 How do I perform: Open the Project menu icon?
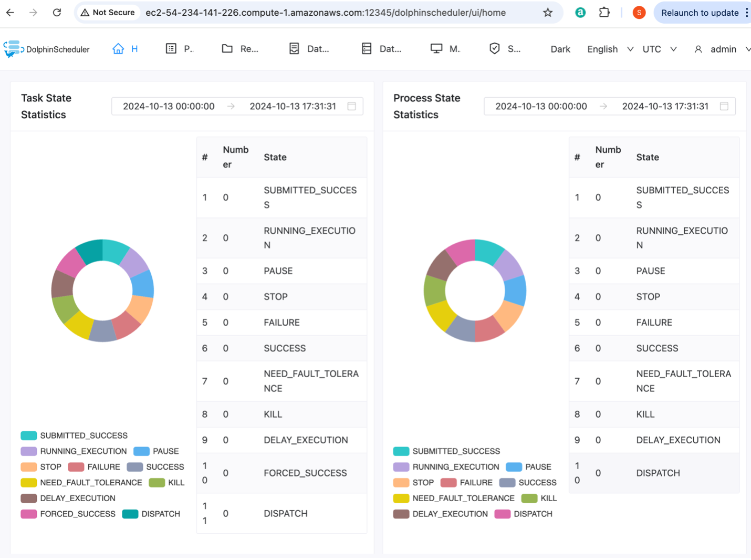(x=171, y=49)
